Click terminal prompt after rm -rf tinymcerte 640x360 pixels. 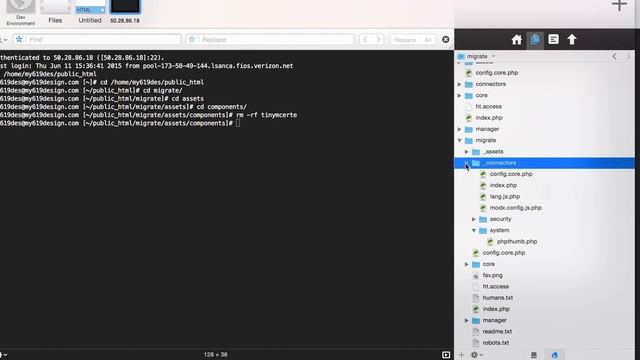(x=238, y=123)
